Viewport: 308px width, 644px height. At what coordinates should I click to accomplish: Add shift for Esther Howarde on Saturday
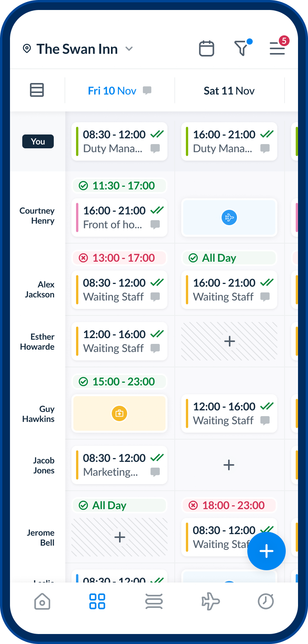(x=229, y=341)
